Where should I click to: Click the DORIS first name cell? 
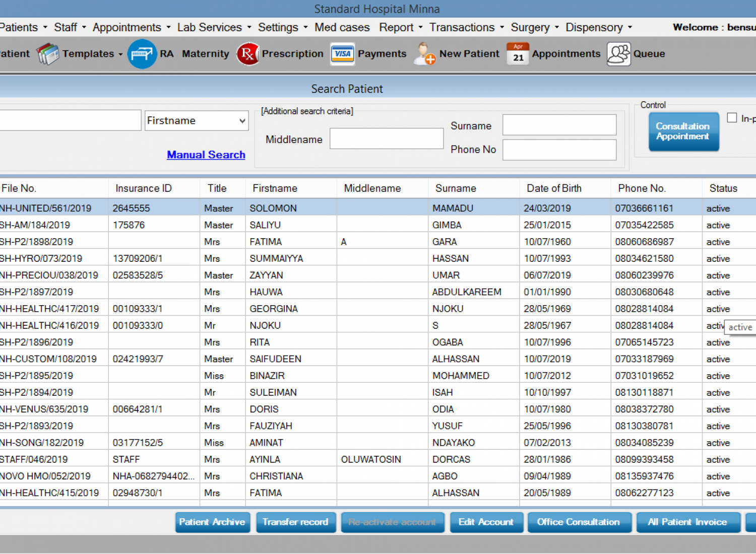click(264, 409)
